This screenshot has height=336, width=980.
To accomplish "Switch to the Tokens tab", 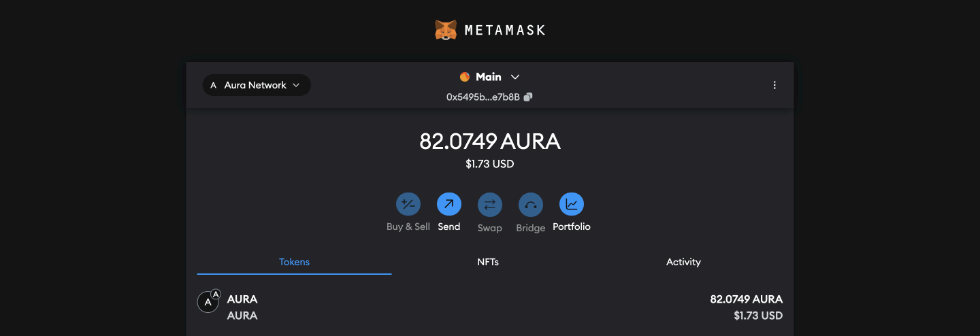I will [294, 262].
